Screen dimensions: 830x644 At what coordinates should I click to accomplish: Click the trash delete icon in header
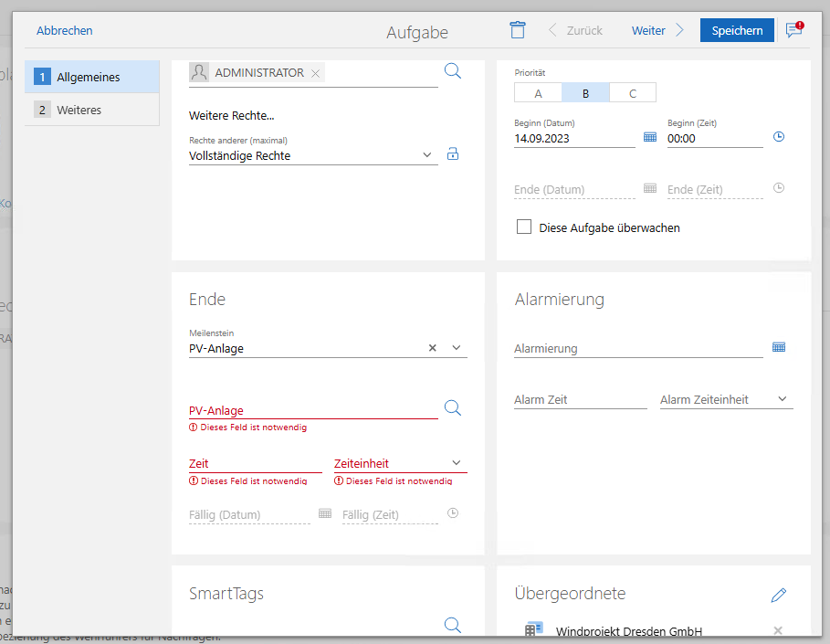click(x=518, y=30)
